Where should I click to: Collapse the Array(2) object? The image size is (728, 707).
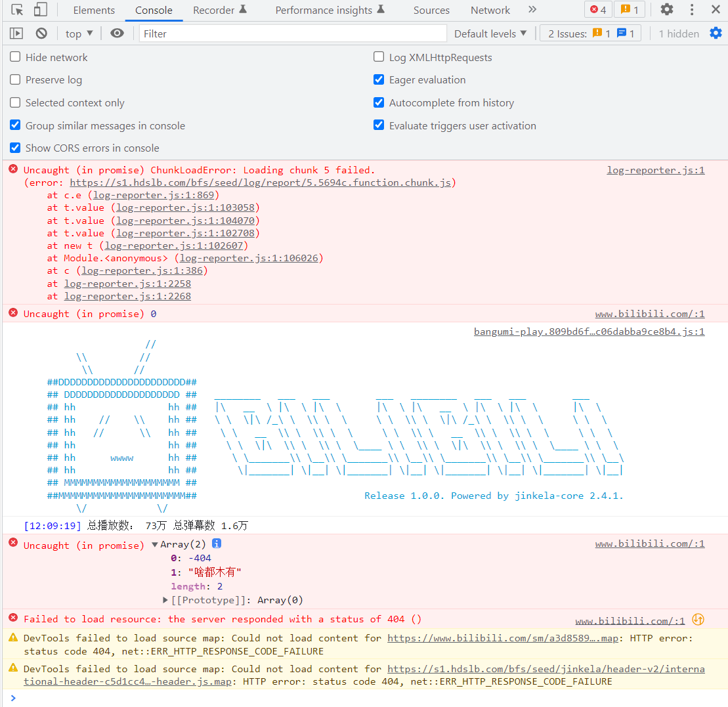pos(155,544)
